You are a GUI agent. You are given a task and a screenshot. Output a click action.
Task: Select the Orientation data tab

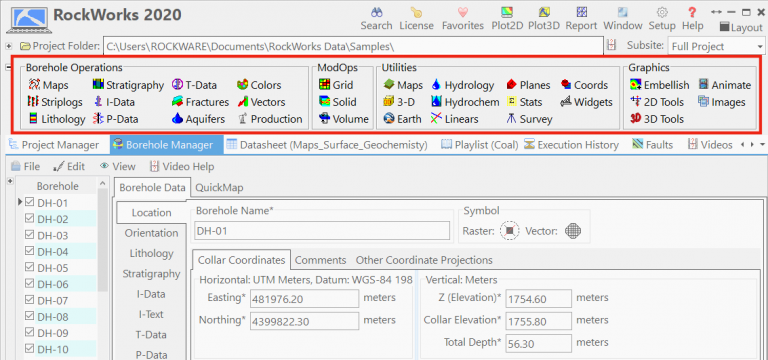pyautogui.click(x=151, y=233)
